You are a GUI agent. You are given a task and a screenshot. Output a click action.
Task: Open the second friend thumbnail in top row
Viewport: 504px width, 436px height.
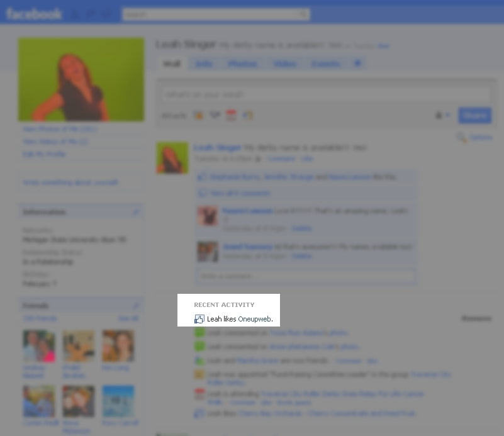(79, 345)
